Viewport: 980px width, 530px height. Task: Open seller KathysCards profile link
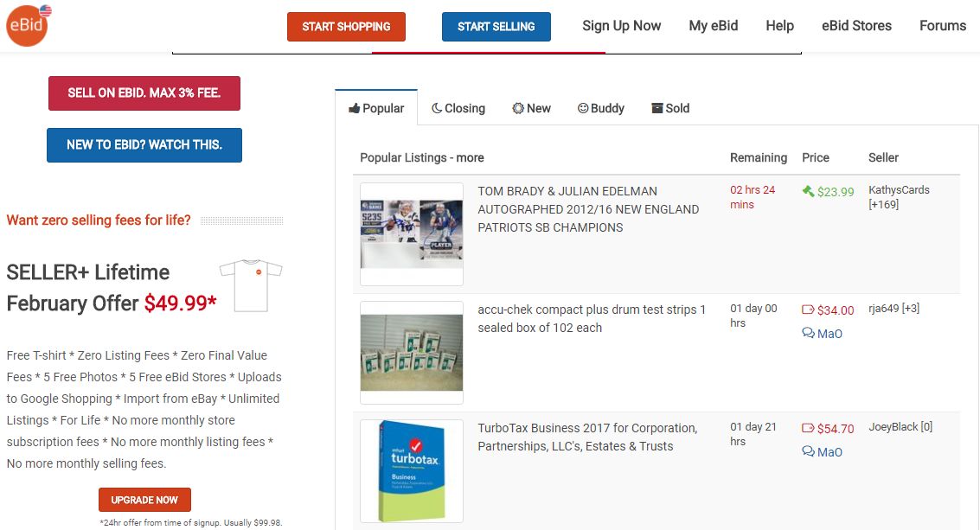tap(899, 190)
